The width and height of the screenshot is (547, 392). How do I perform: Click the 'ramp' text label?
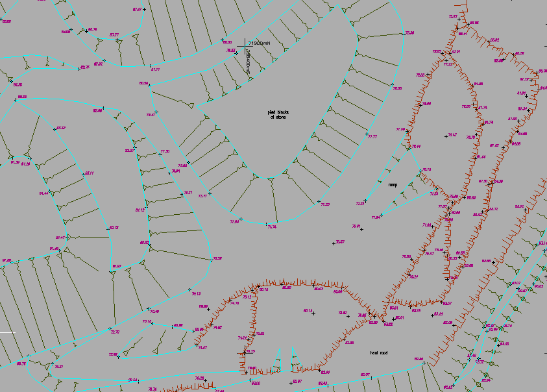tap(393, 185)
